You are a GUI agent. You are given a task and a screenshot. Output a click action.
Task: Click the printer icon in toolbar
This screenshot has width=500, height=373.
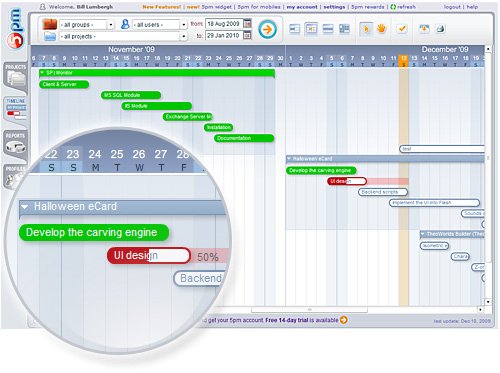pyautogui.click(x=440, y=29)
